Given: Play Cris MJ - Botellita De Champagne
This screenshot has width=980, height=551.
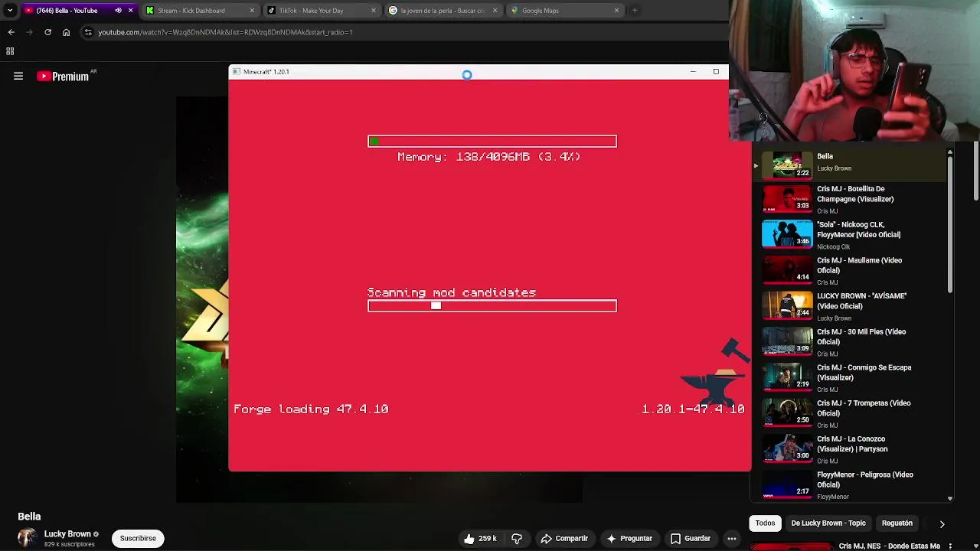Looking at the screenshot, I should [x=848, y=199].
